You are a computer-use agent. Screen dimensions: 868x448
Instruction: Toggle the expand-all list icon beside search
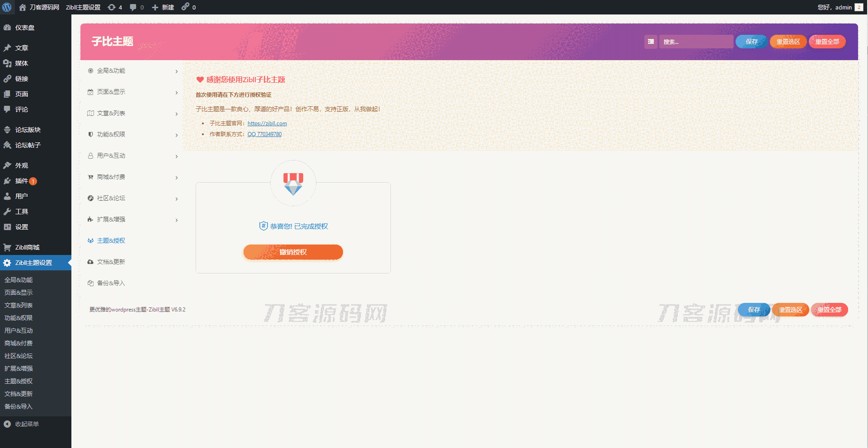(x=651, y=42)
